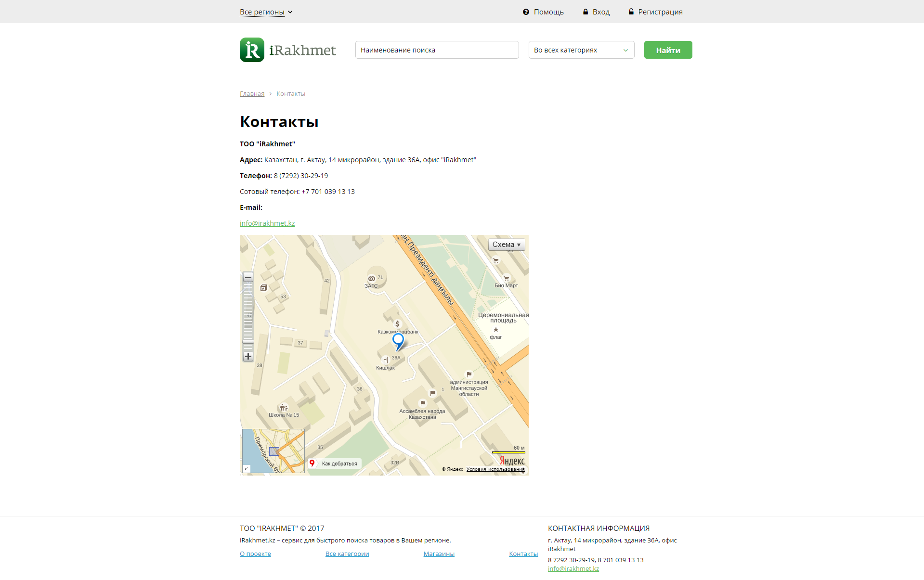The width and height of the screenshot is (924, 580).
Task: Click the ЗАГС rings marker on map
Action: 371,279
